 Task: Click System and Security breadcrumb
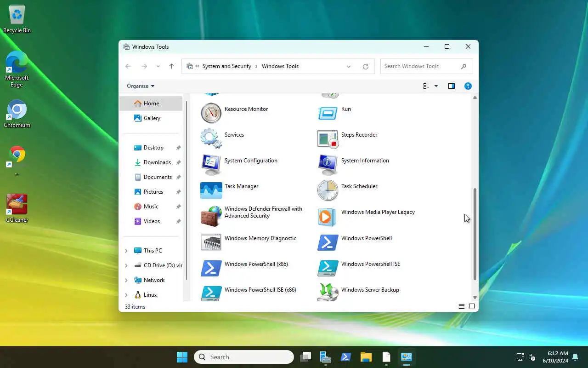[x=227, y=66]
